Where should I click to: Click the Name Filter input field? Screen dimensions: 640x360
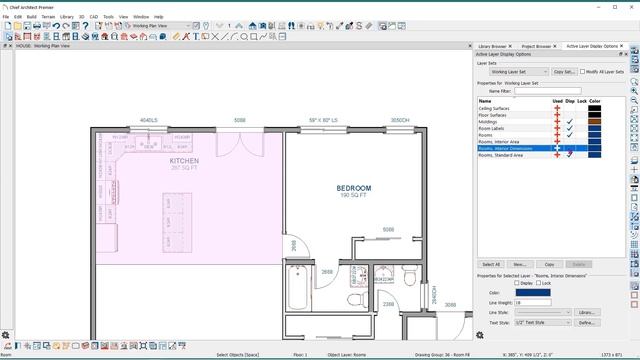[x=548, y=91]
